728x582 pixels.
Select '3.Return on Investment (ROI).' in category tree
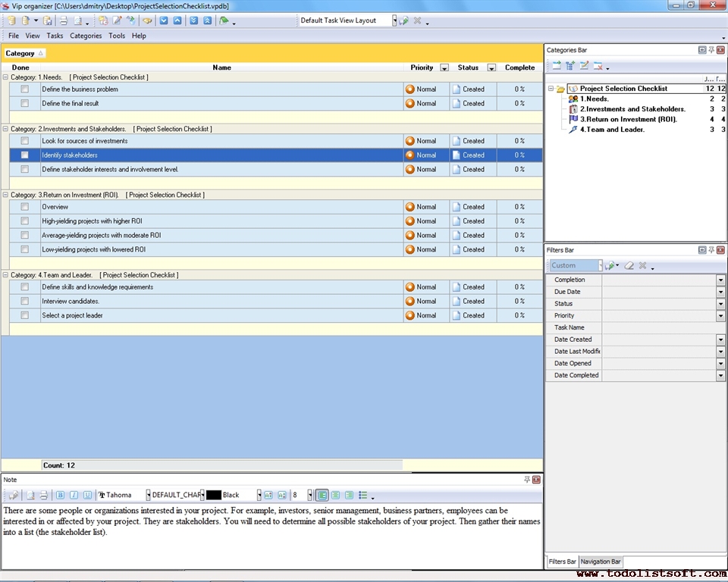[628, 119]
